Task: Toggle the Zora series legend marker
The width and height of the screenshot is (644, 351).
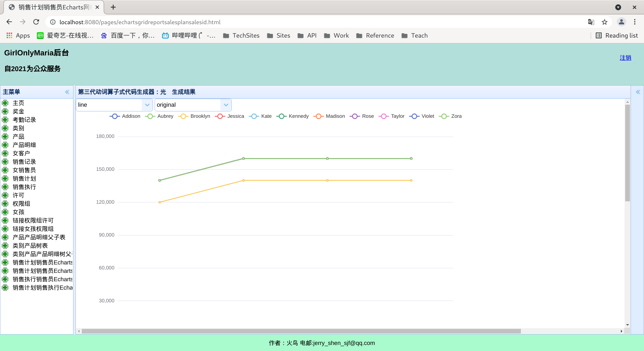Action: pyautogui.click(x=444, y=116)
